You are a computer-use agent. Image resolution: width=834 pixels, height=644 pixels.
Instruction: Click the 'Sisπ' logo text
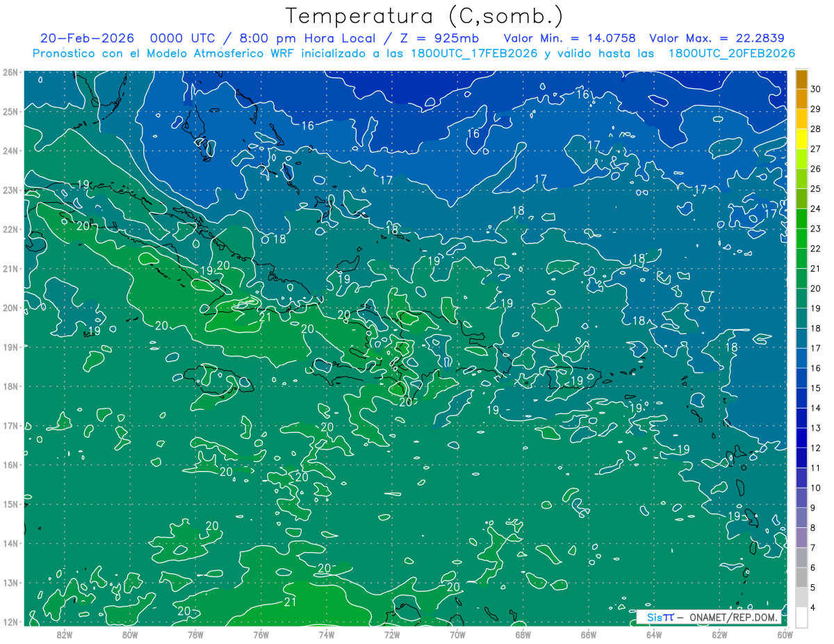(660, 617)
